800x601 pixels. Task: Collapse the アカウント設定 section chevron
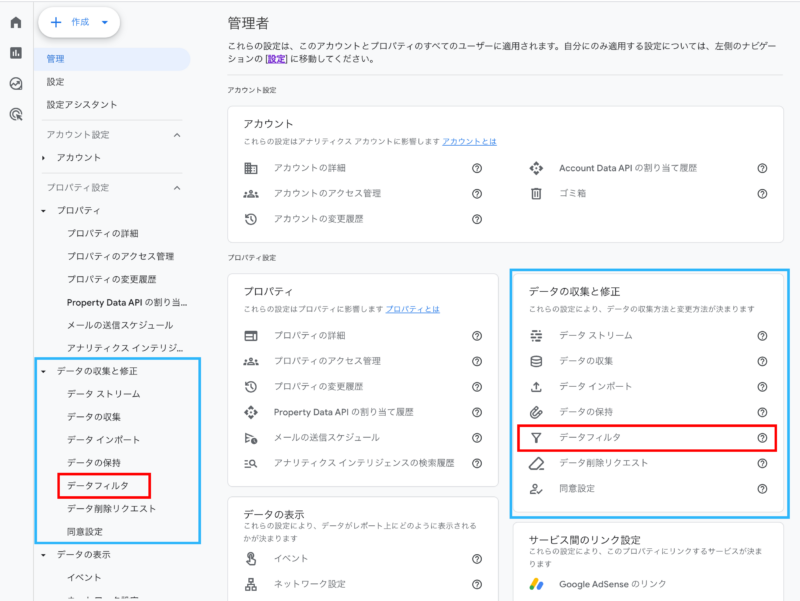pyautogui.click(x=175, y=133)
